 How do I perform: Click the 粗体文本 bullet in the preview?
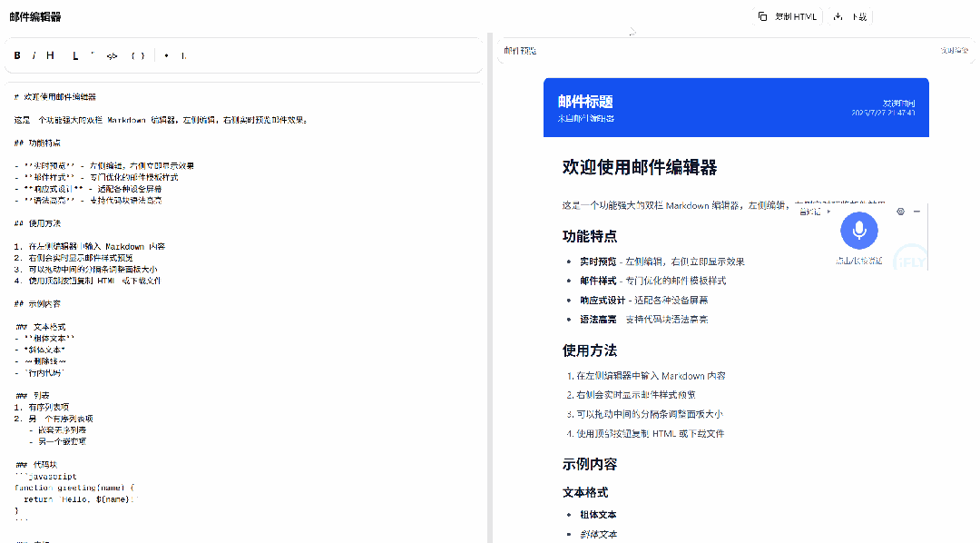pos(598,515)
